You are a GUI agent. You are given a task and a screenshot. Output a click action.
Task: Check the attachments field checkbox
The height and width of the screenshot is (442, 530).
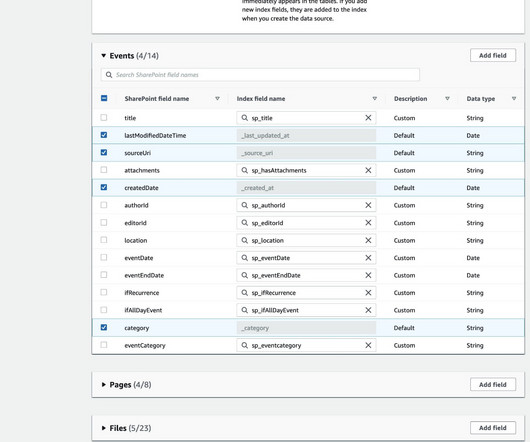104,170
